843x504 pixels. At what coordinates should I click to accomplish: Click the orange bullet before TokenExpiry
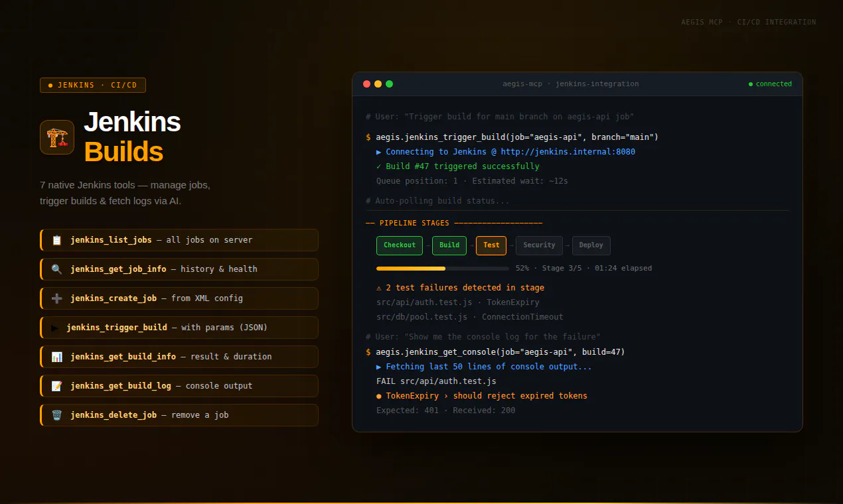(379, 396)
